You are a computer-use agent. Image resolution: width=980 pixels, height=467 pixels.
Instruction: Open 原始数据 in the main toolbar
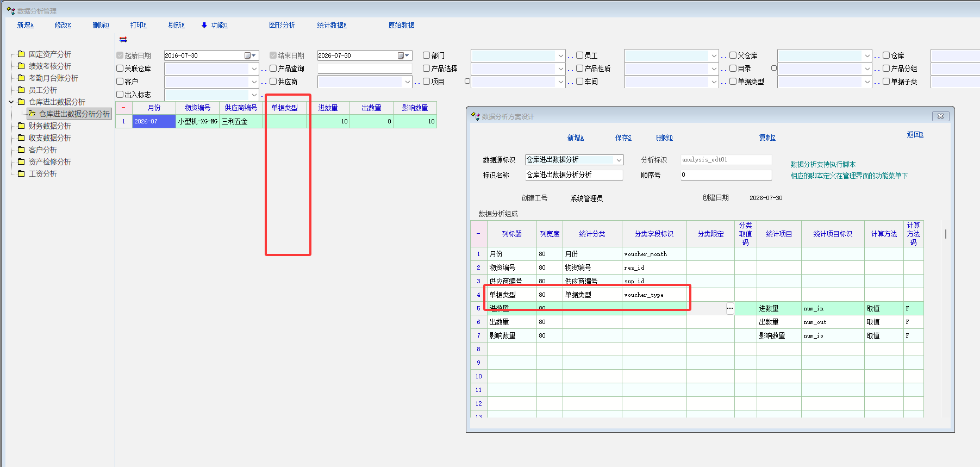click(x=401, y=25)
